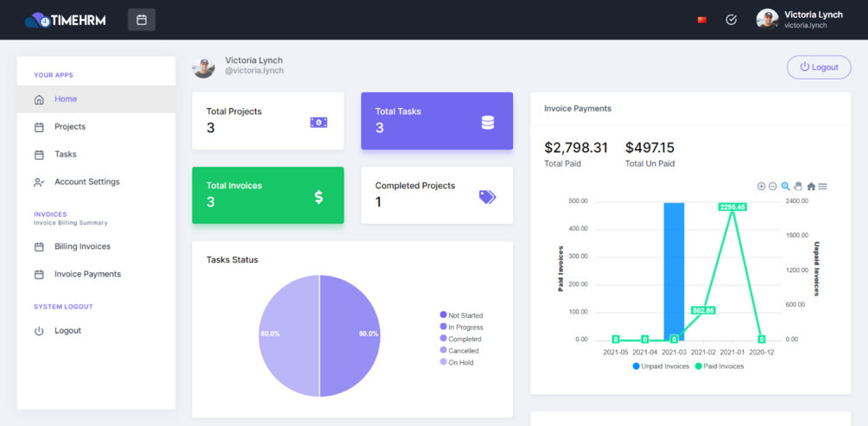
Task: Toggle Not Started in pie chart legend
Action: point(461,315)
